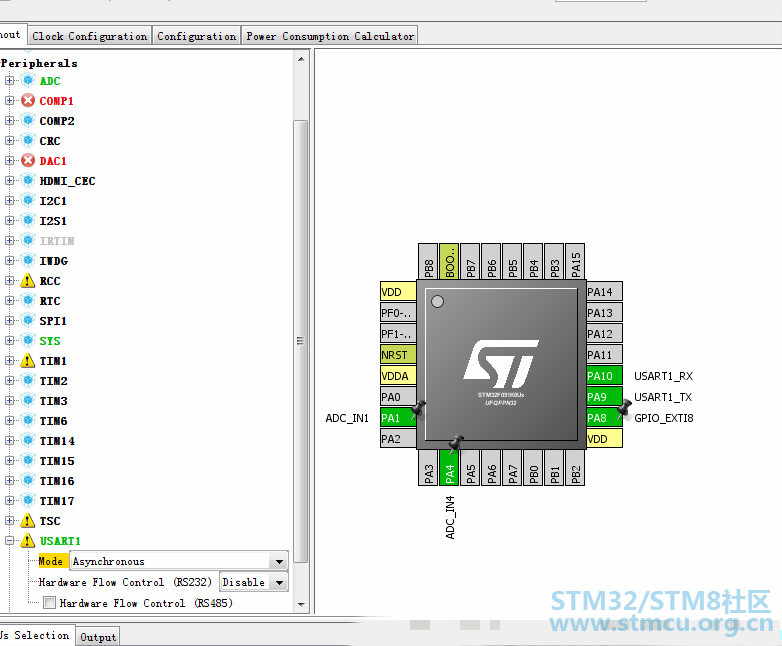
Task: Expand the I2S1 tree node
Action: coord(9,220)
